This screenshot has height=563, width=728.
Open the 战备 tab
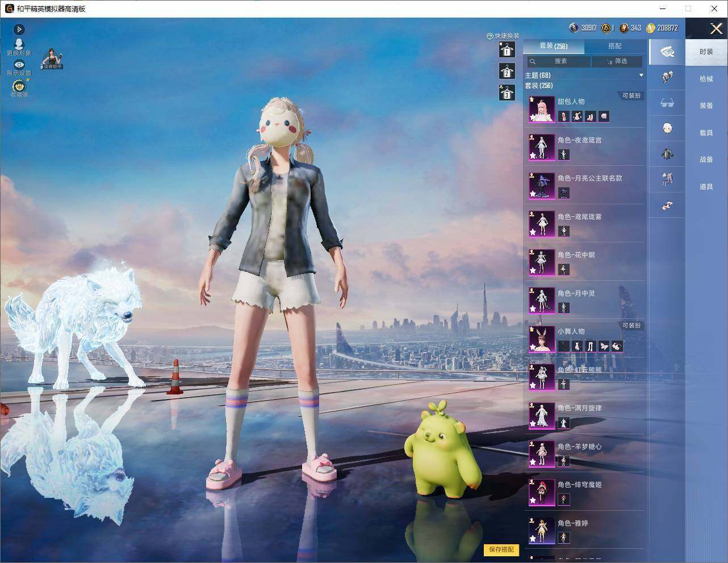(706, 159)
